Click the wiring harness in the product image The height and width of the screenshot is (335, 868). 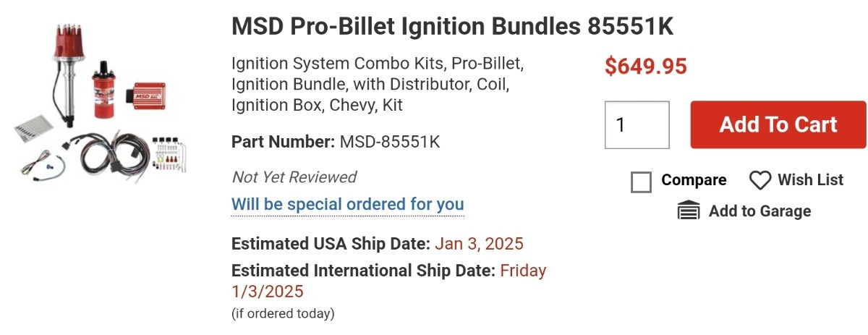(x=113, y=150)
